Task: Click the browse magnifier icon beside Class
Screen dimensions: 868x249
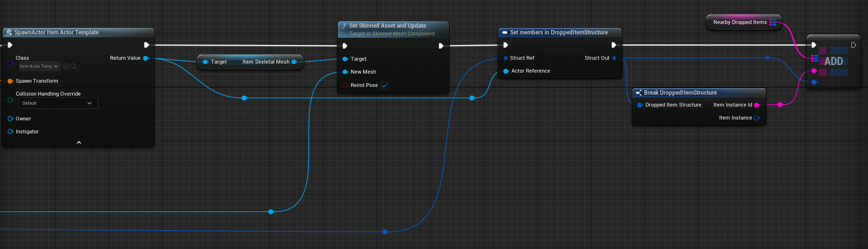Action: (x=74, y=66)
